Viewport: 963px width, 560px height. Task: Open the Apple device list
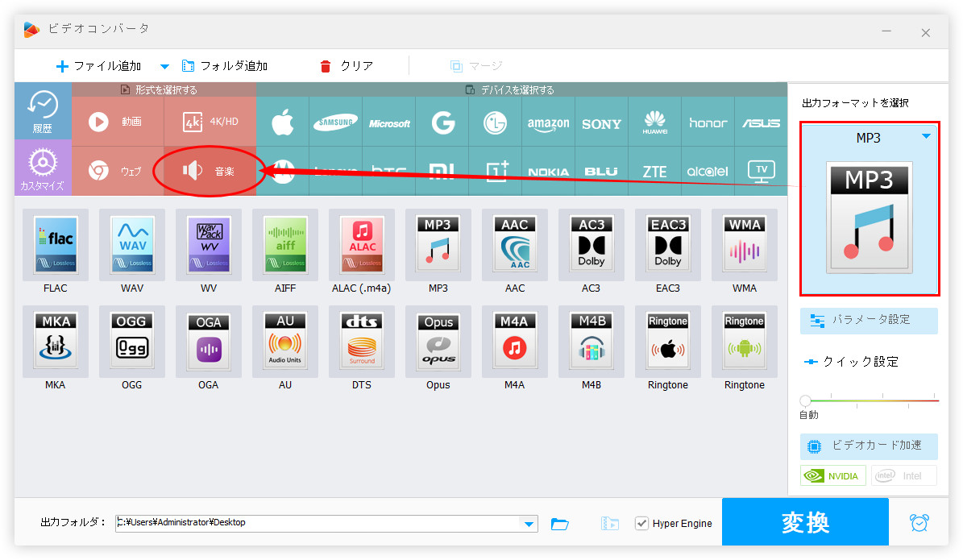pyautogui.click(x=283, y=122)
